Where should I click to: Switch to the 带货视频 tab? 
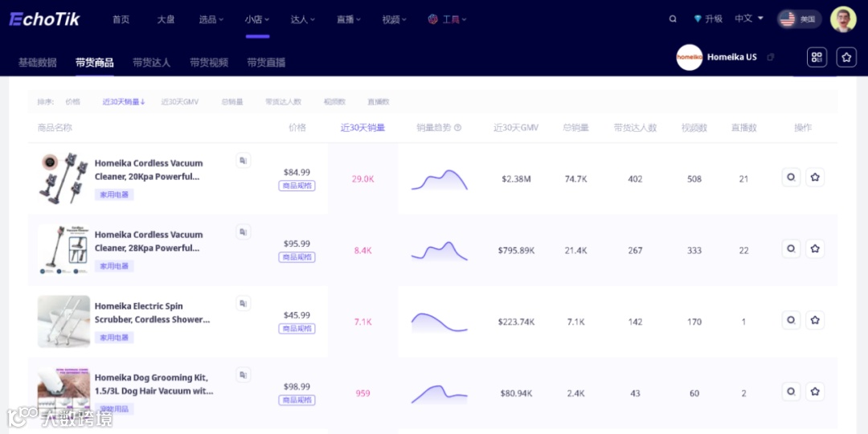tap(209, 63)
